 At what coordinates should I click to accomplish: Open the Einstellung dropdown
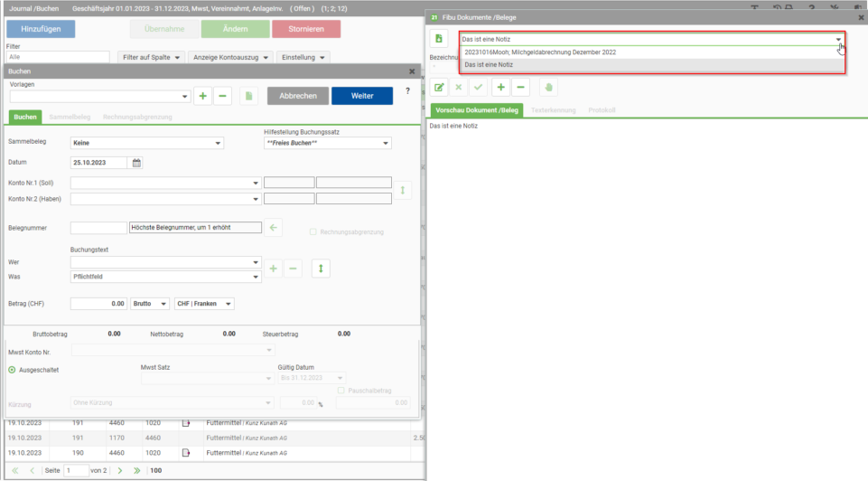click(303, 57)
